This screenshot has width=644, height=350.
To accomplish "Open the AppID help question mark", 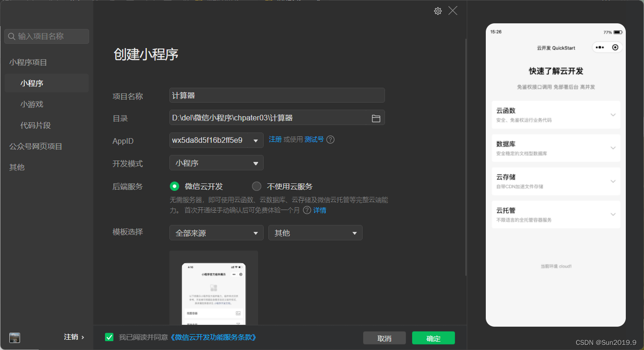I will [330, 140].
